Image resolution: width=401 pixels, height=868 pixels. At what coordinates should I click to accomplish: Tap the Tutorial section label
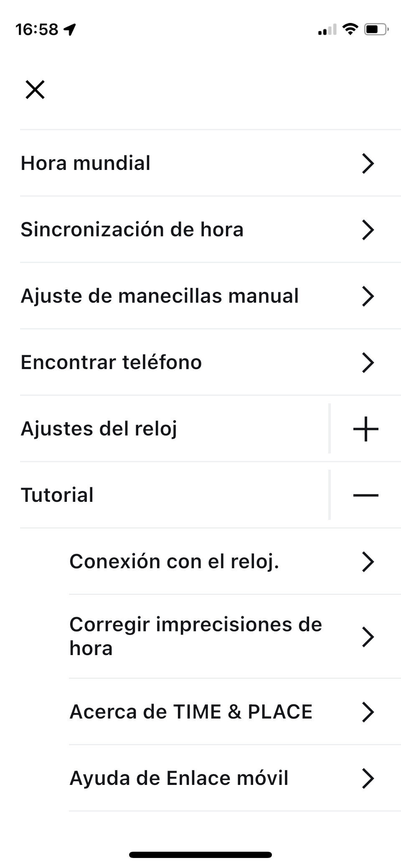tap(57, 495)
